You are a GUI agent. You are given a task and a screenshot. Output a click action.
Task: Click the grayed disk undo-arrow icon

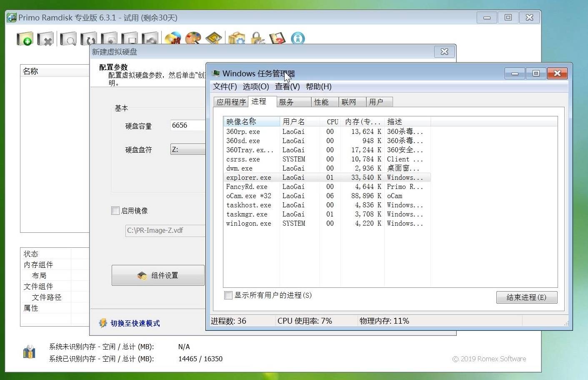click(150, 38)
